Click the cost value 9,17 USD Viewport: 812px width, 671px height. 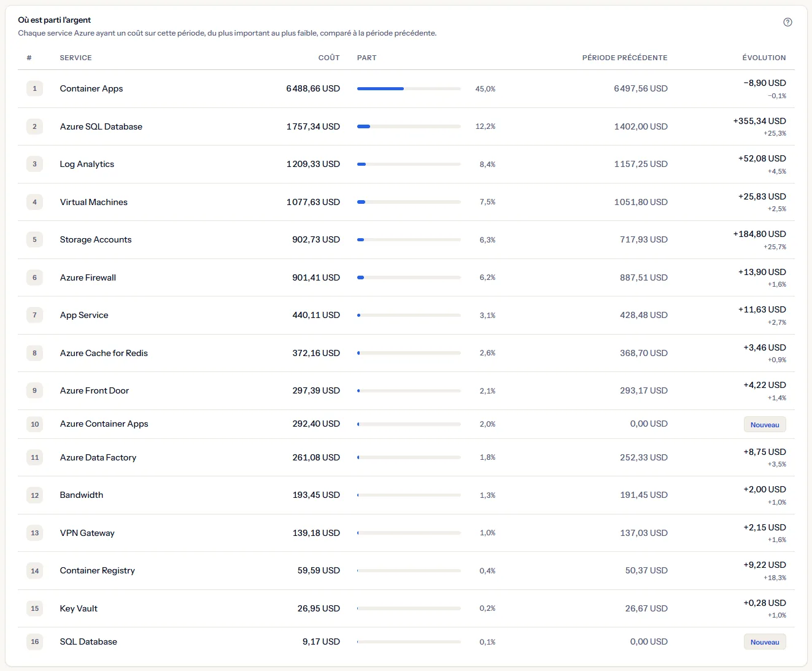coord(321,642)
